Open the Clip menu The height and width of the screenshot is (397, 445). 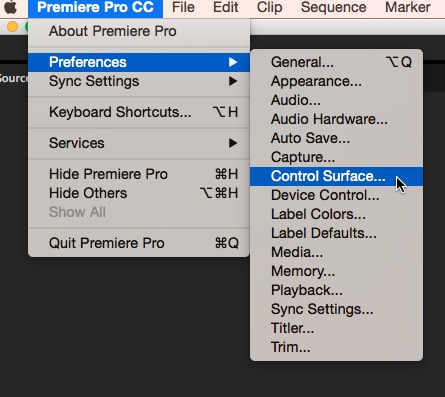pyautogui.click(x=269, y=7)
